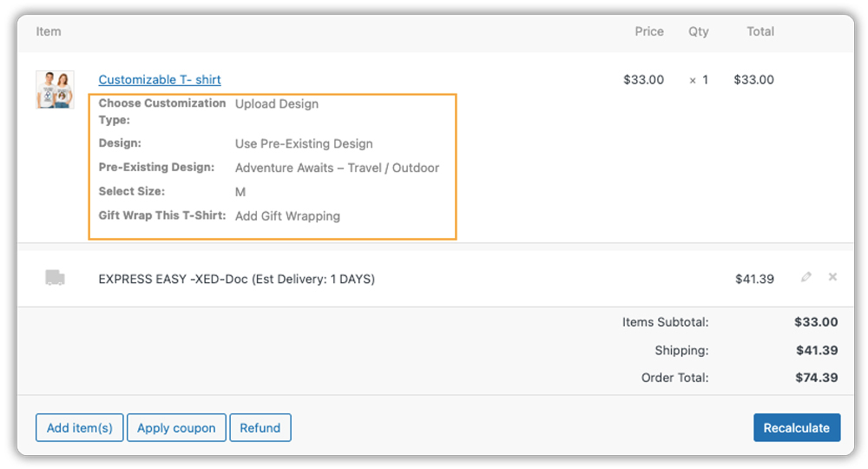Viewport: 868px width, 469px height.
Task: Click the Items Subtotal label
Action: 666,322
